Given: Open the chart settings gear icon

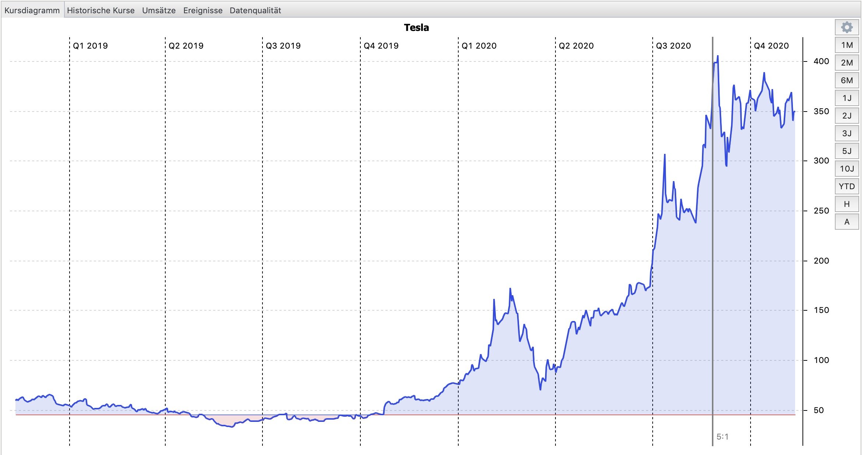Looking at the screenshot, I should point(847,27).
